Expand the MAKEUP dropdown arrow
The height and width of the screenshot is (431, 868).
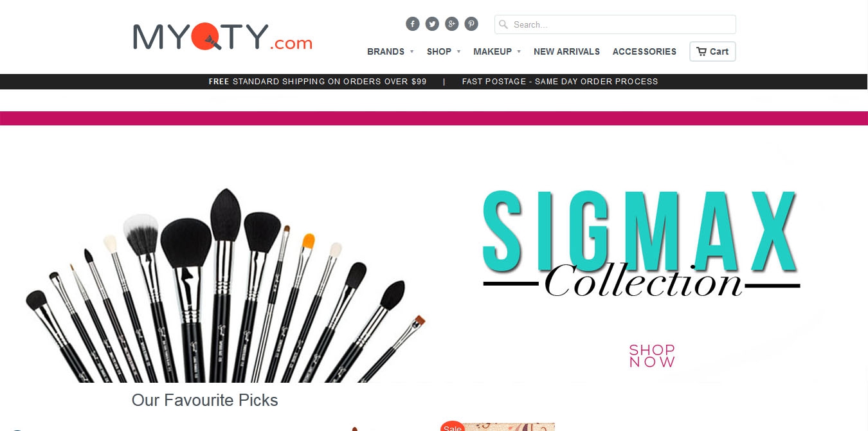pos(519,51)
